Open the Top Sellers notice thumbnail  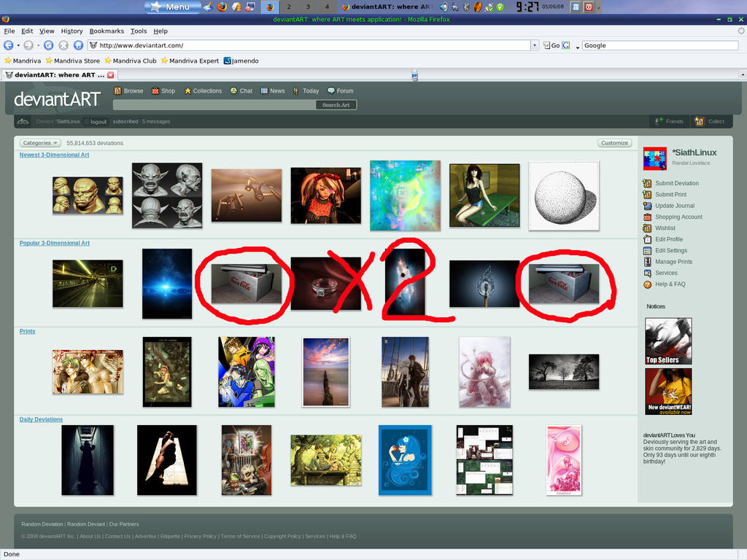[x=668, y=341]
